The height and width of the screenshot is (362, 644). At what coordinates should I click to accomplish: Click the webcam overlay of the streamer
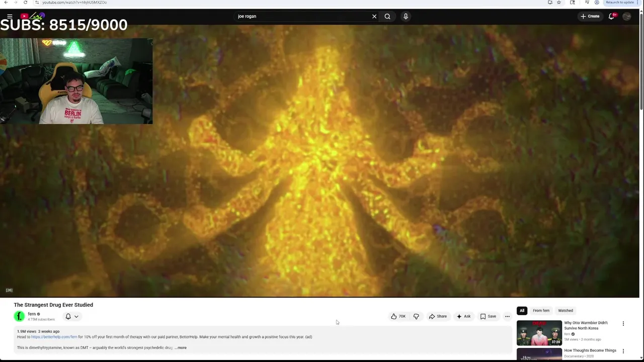pos(76,81)
